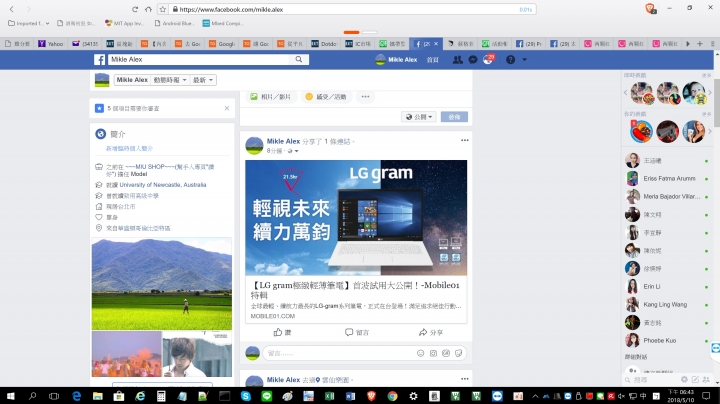Open chat settings gear in sidebar
The image size is (720, 404).
(684, 379)
